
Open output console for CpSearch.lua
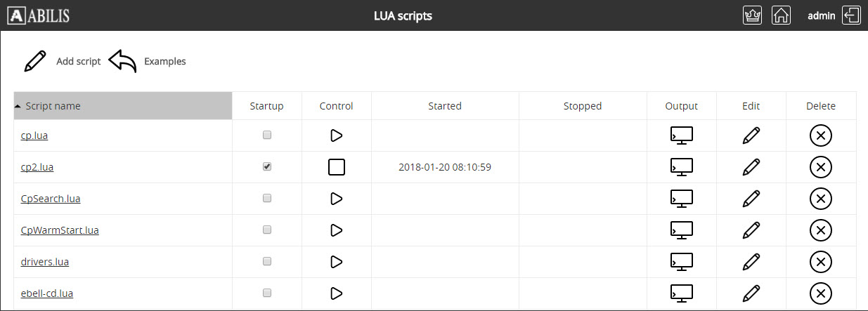681,199
